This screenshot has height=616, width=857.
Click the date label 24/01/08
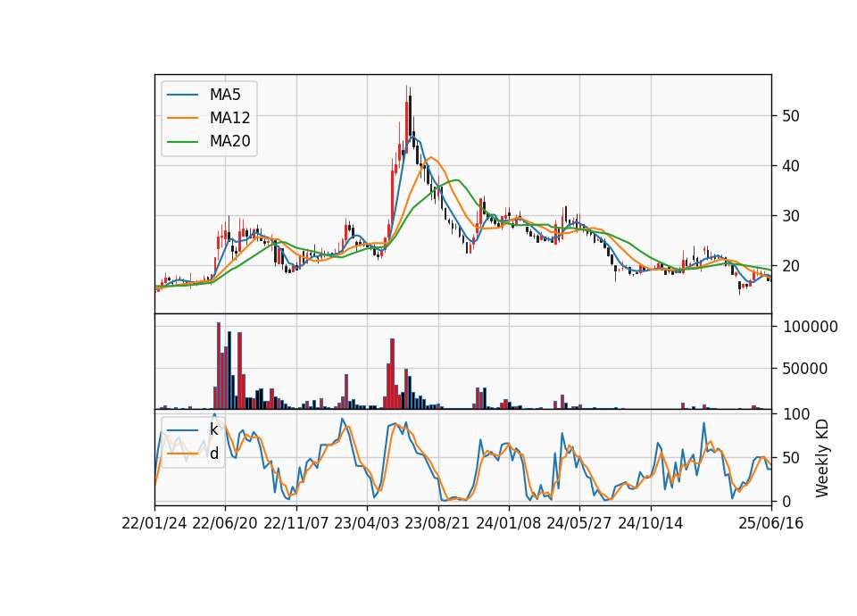[x=508, y=524]
